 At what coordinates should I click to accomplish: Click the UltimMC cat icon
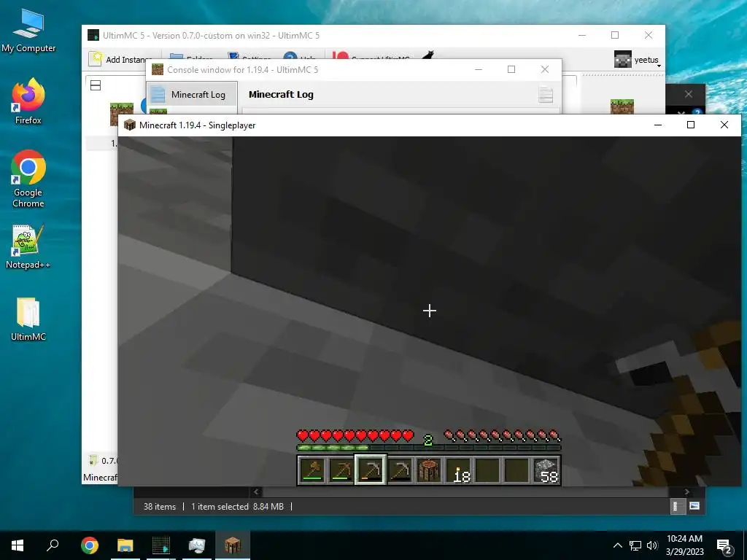coord(427,55)
